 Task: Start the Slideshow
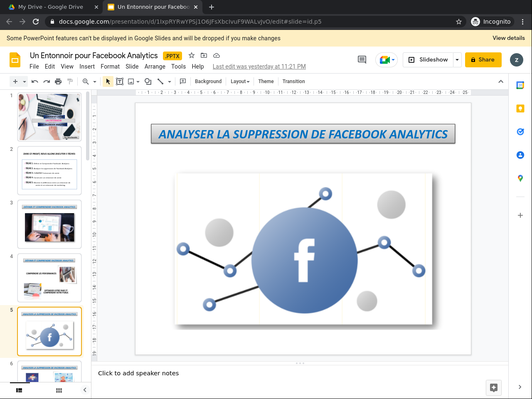coord(428,60)
